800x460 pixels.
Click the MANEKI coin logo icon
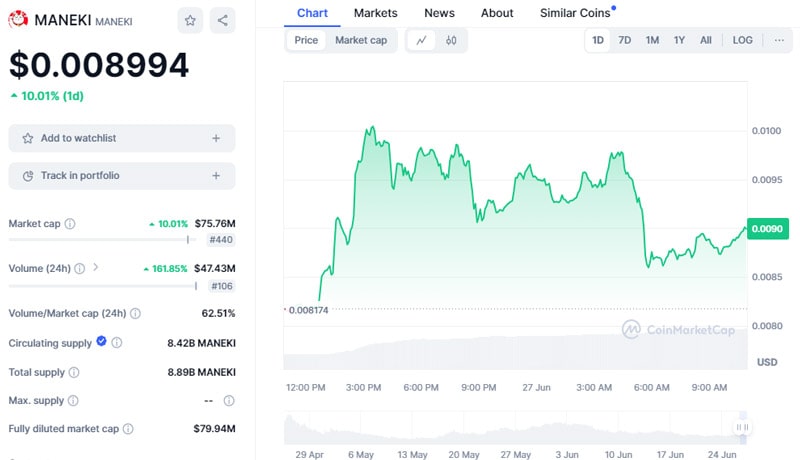coord(18,19)
